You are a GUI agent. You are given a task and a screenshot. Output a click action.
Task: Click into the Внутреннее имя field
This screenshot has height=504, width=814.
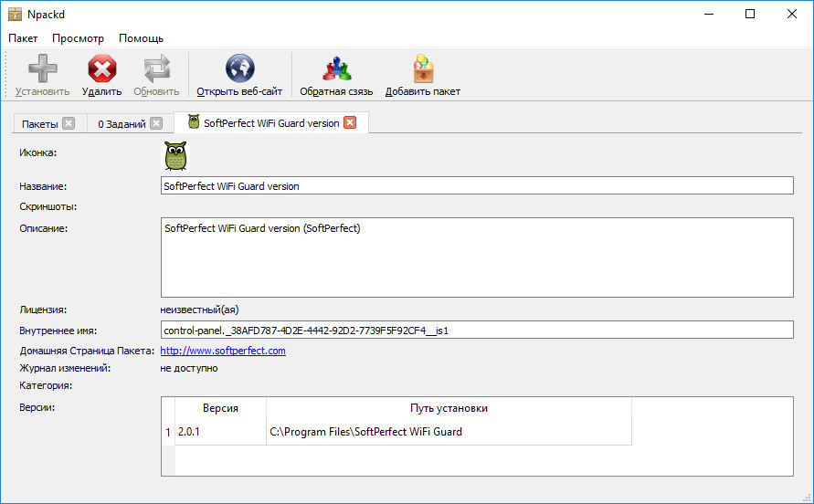pyautogui.click(x=477, y=331)
